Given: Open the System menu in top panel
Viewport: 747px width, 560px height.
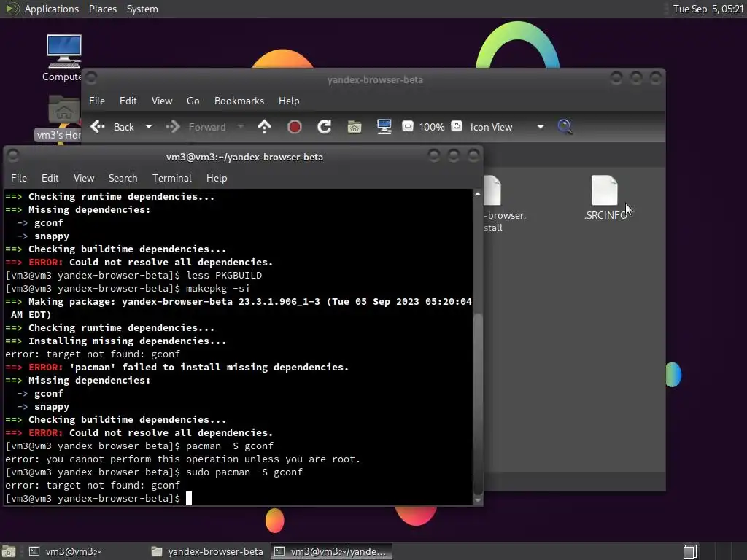Looking at the screenshot, I should click(x=142, y=9).
